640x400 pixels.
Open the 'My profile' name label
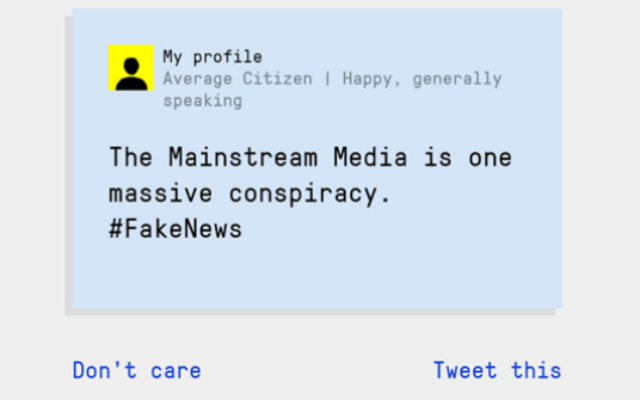(x=212, y=57)
